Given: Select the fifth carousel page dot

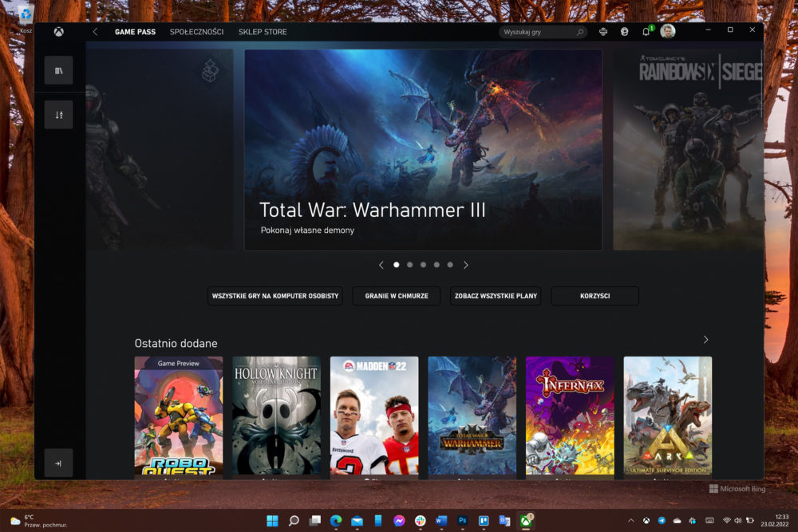Looking at the screenshot, I should click(x=450, y=265).
